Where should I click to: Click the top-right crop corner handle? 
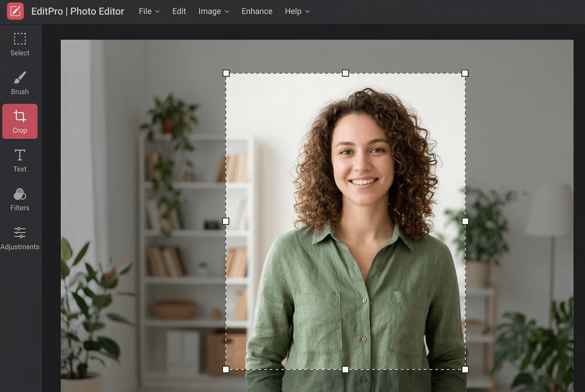(x=465, y=73)
